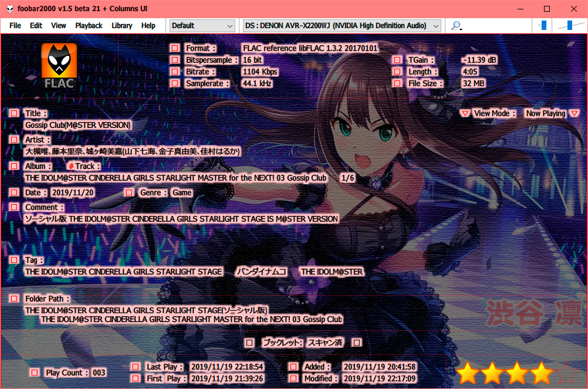Viewport: 588px width, 389px height.
Task: Click the square marker beside Tag
Action: click(x=14, y=260)
